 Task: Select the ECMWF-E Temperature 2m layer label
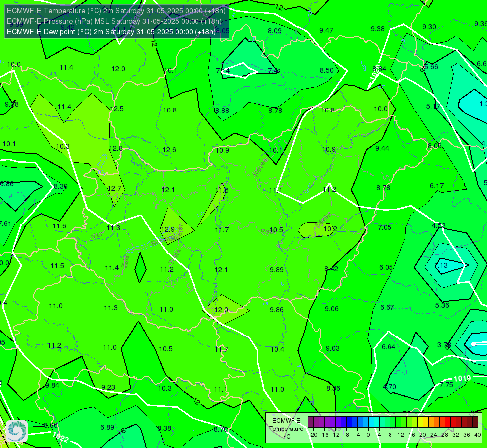tap(116, 11)
